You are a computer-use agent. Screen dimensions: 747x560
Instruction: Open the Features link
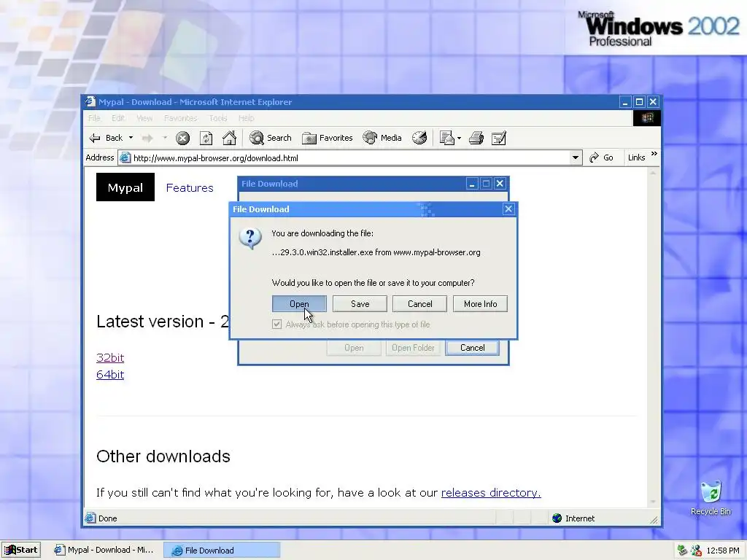pyautogui.click(x=190, y=188)
